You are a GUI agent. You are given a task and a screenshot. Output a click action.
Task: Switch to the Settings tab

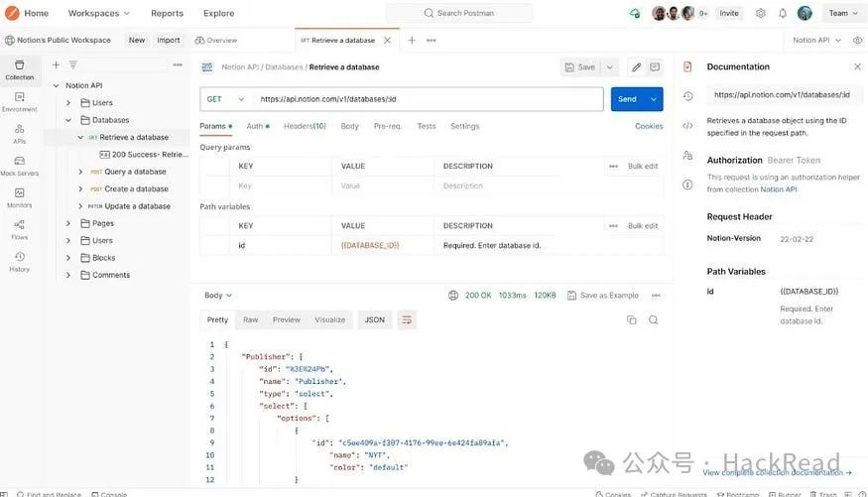465,126
